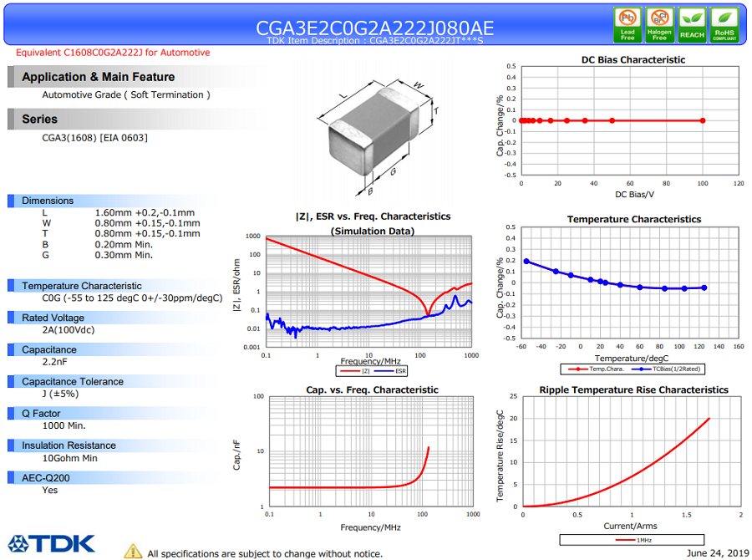Click the RoHS Compliant badge
Screen dimensions: 752x560
point(724,24)
